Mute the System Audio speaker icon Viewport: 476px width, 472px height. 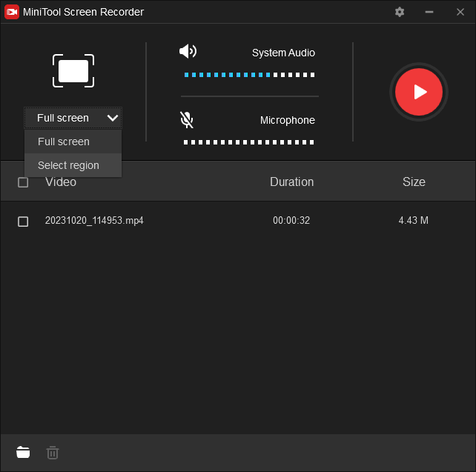tap(188, 51)
